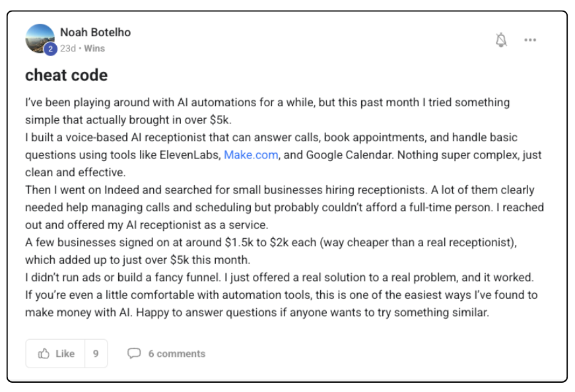
Task: Click the like count showing 9
Action: coord(96,354)
